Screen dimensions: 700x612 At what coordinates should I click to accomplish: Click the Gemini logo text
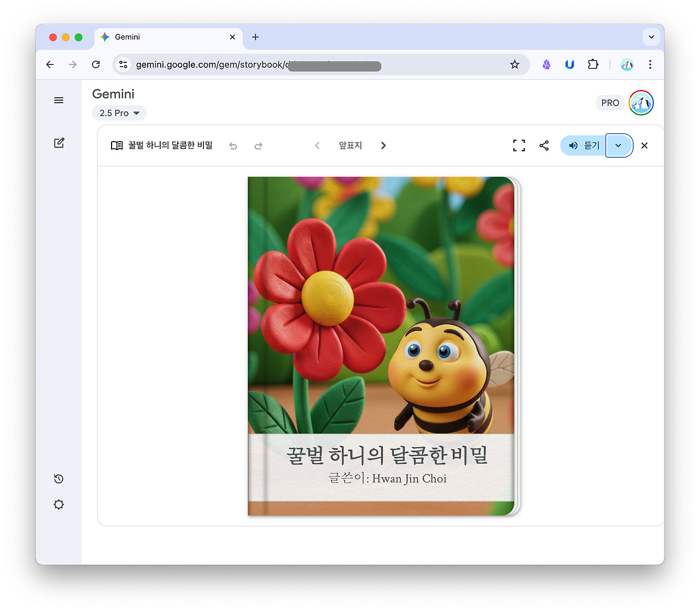pyautogui.click(x=113, y=94)
